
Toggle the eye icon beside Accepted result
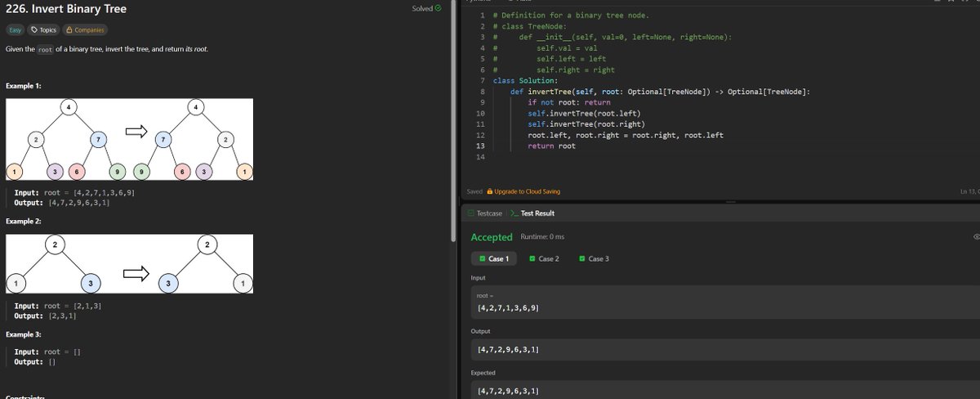[976, 237]
